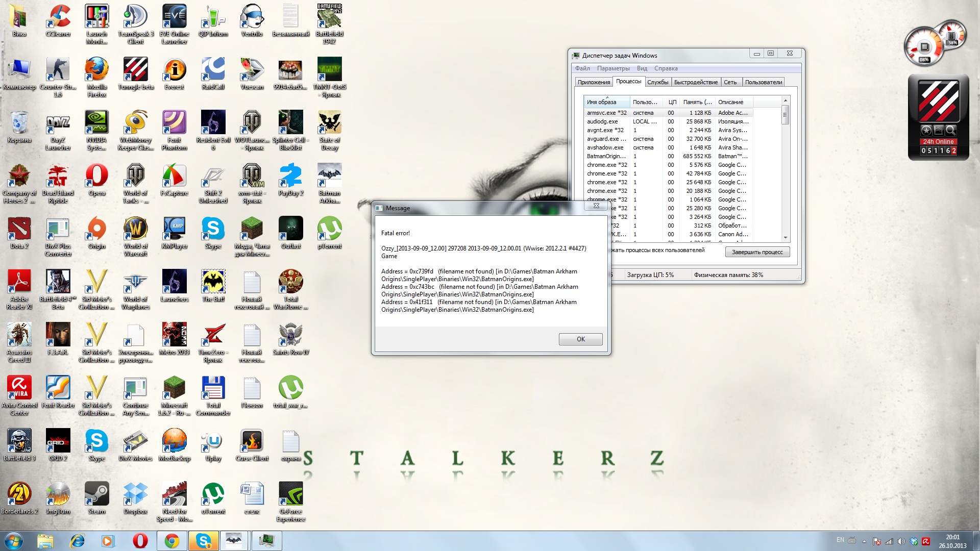Image resolution: width=980 pixels, height=551 pixels.
Task: Click OK in the Fatal error message
Action: [x=580, y=339]
